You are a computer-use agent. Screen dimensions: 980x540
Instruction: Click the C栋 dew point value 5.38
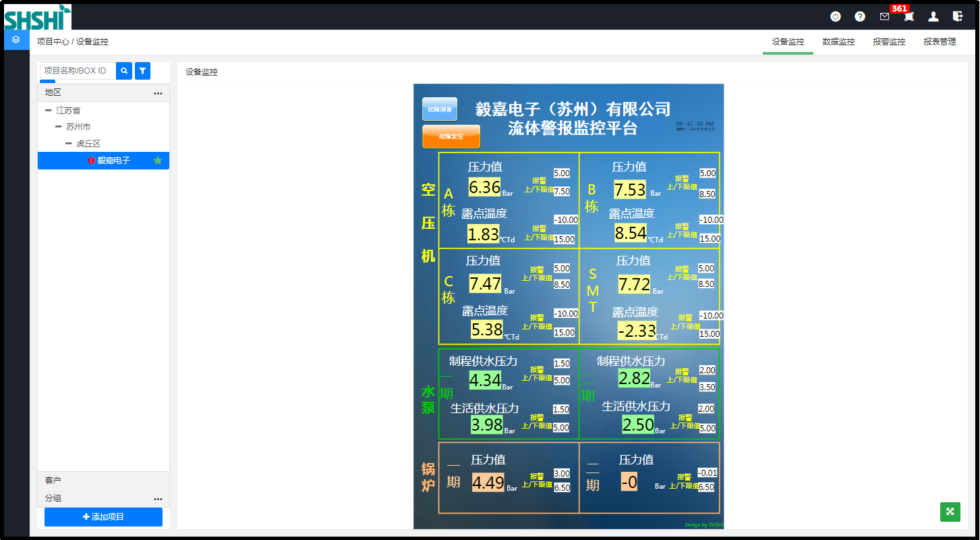pos(487,329)
